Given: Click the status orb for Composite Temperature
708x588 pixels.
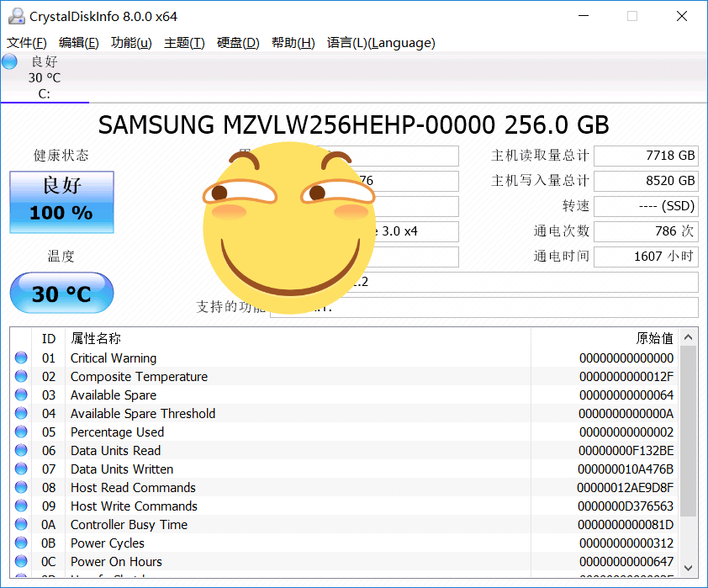Looking at the screenshot, I should [x=21, y=376].
